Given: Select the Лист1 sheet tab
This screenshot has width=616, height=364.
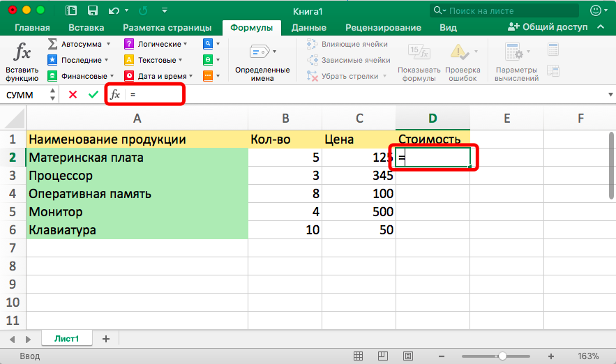Looking at the screenshot, I should pos(67,338).
